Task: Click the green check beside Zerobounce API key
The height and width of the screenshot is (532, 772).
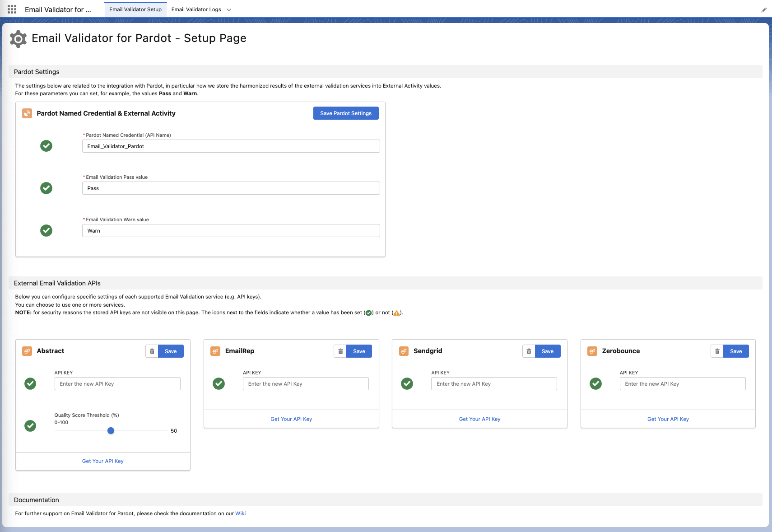Action: point(596,383)
